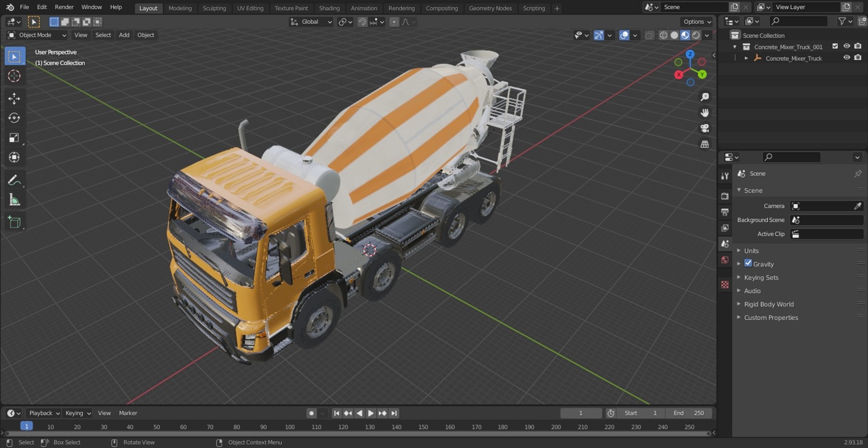The width and height of the screenshot is (868, 448).
Task: Toggle X-ray mode
Action: click(x=649, y=35)
